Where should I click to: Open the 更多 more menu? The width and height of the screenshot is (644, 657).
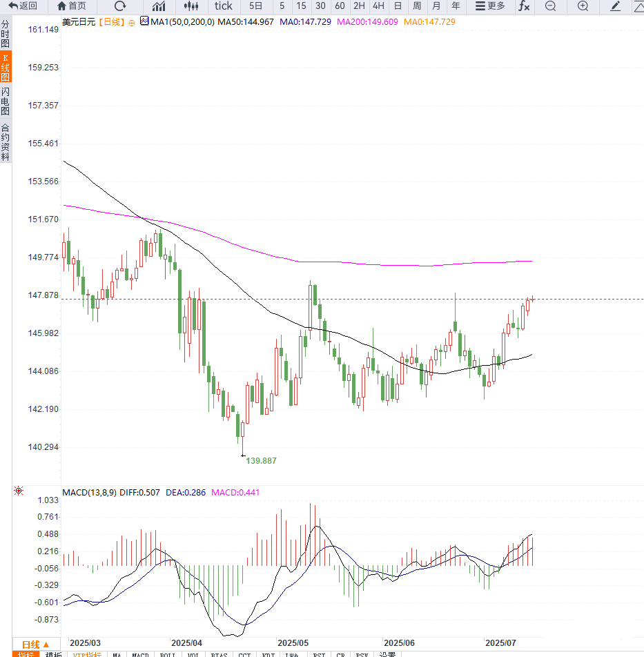490,6
